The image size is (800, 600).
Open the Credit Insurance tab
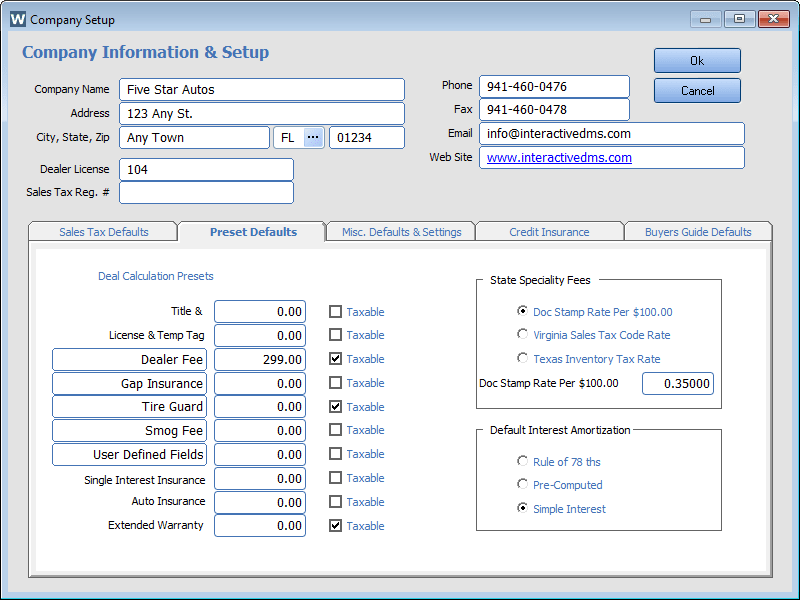tap(549, 230)
